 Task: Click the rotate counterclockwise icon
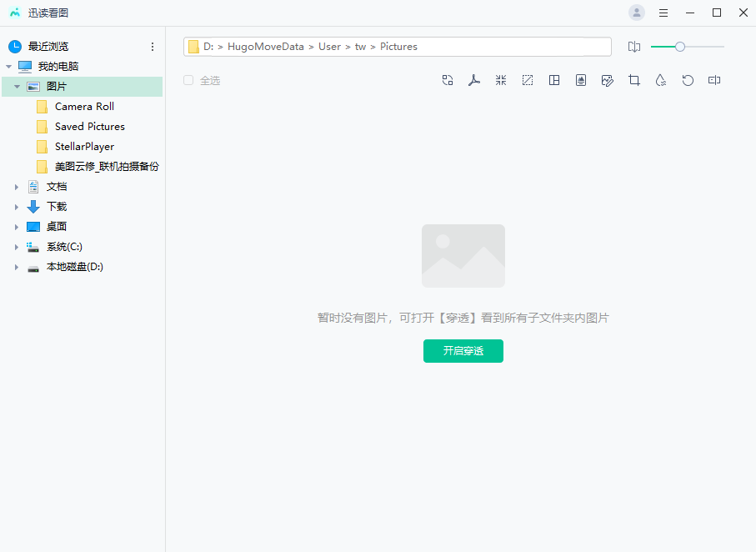688,80
